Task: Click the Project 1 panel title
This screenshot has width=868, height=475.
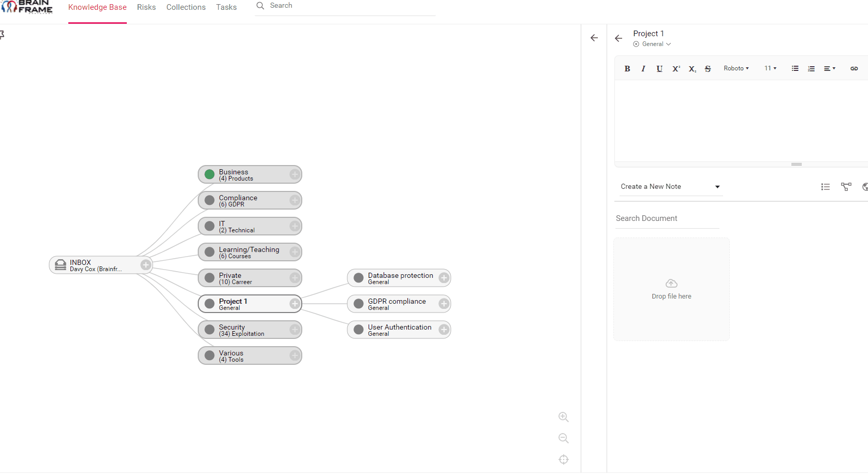Action: [648, 34]
